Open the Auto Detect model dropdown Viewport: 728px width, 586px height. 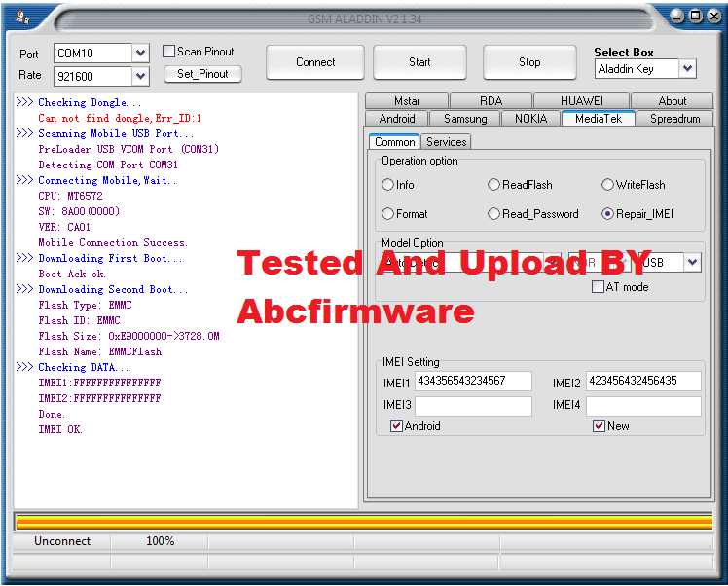(553, 262)
